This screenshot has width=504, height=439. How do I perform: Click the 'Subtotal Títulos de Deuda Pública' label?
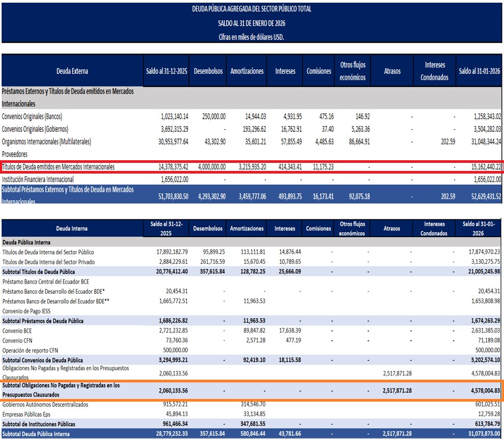click(38, 272)
